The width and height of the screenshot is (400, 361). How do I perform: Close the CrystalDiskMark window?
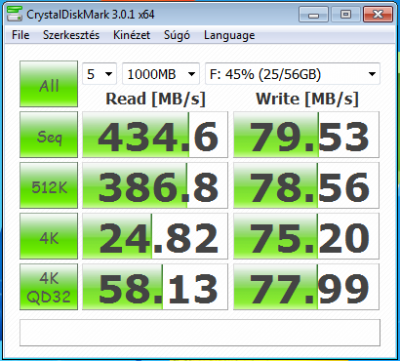coord(377,15)
